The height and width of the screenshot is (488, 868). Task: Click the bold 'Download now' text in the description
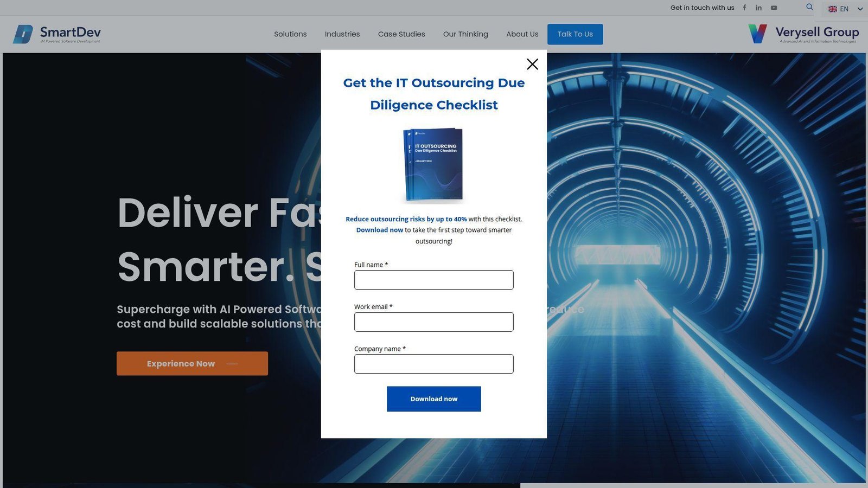click(x=380, y=230)
